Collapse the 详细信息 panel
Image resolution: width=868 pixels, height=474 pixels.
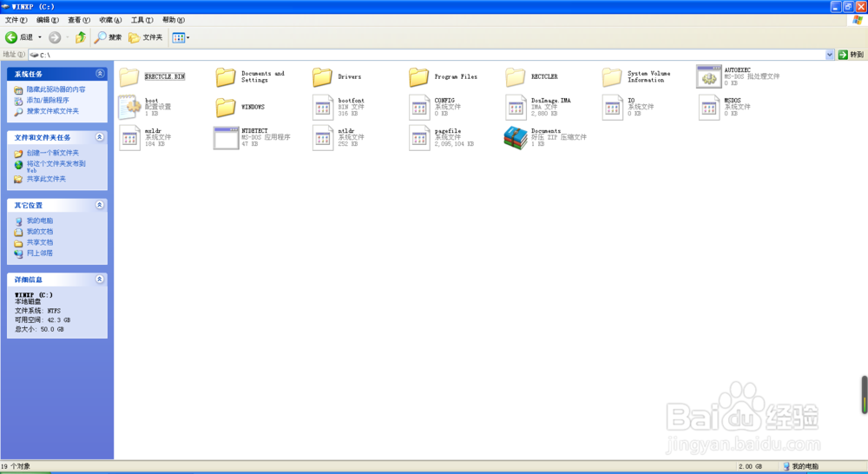click(x=100, y=279)
